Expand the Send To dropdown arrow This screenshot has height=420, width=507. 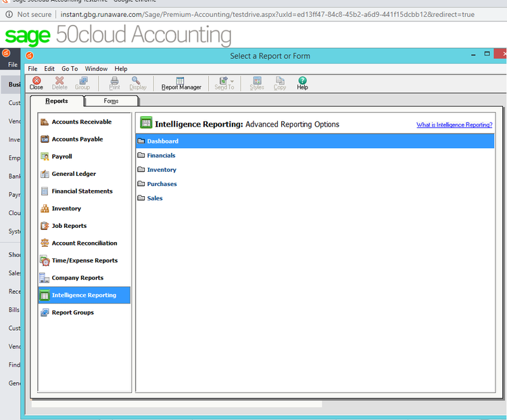232,81
